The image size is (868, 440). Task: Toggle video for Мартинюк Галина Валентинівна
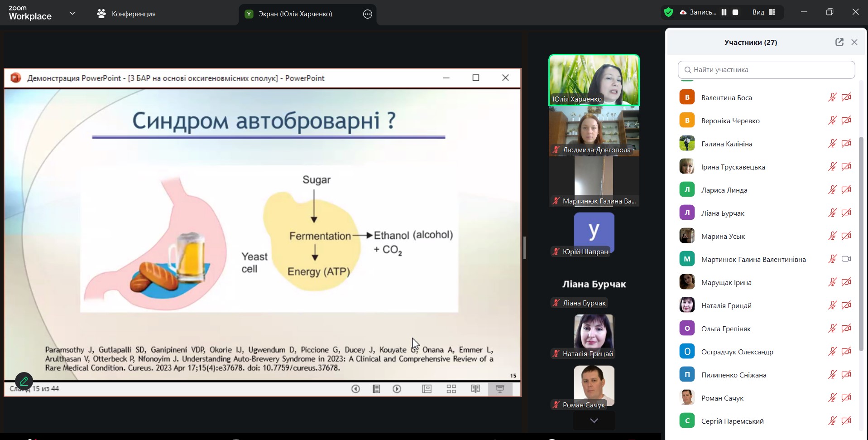tap(846, 259)
